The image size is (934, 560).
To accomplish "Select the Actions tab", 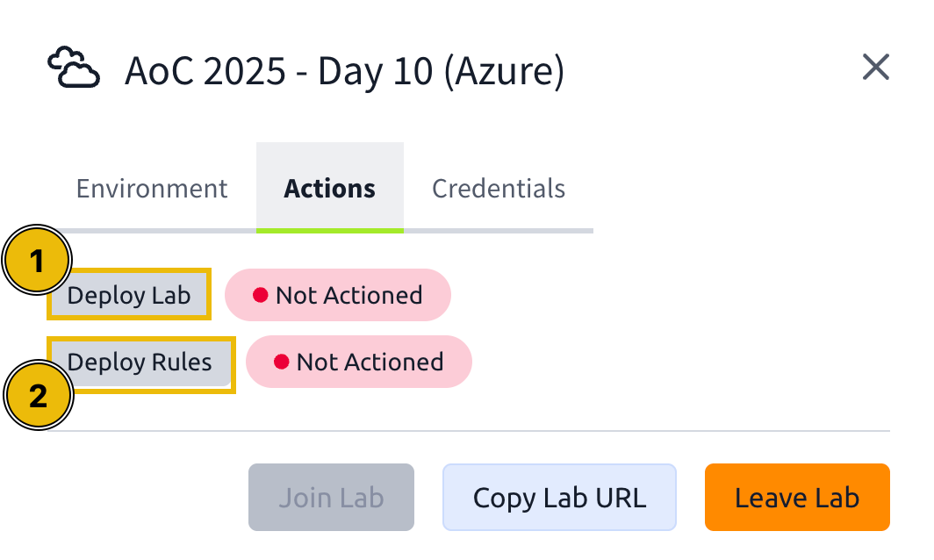I will 329,188.
